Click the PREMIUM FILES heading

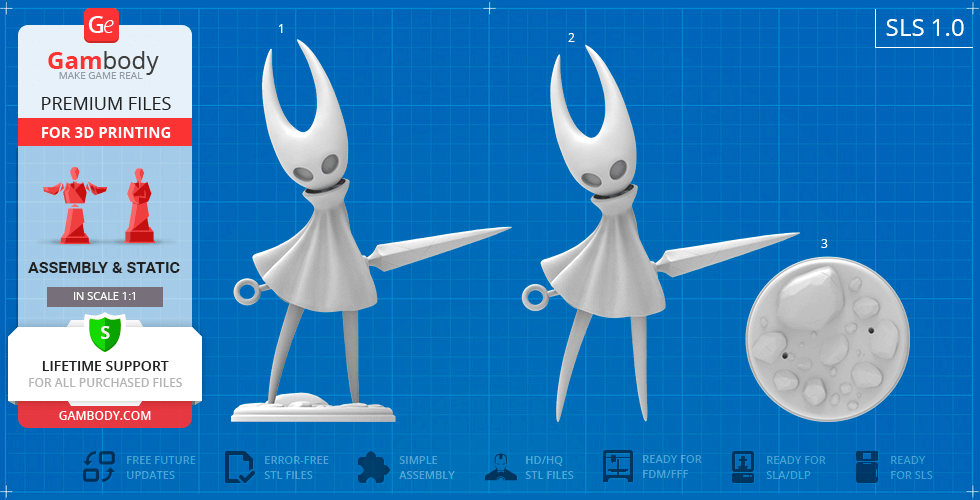(x=105, y=104)
